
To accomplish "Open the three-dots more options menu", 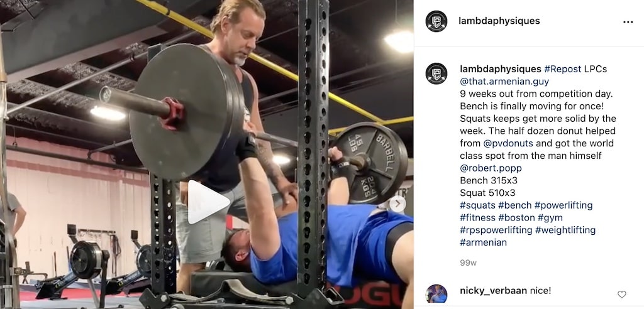I will point(628,22).
